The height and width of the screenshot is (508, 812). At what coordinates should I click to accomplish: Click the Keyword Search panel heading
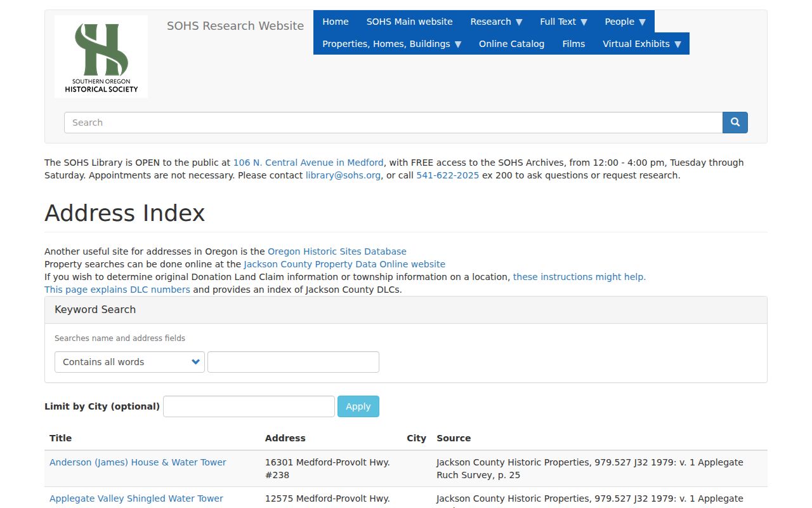coord(95,310)
